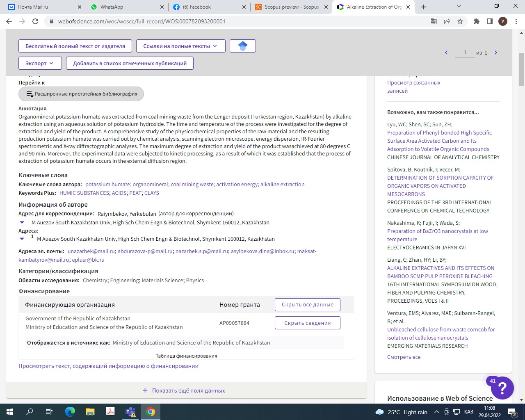Go to next record arrow
This screenshot has height=420, width=525.
(496, 52)
